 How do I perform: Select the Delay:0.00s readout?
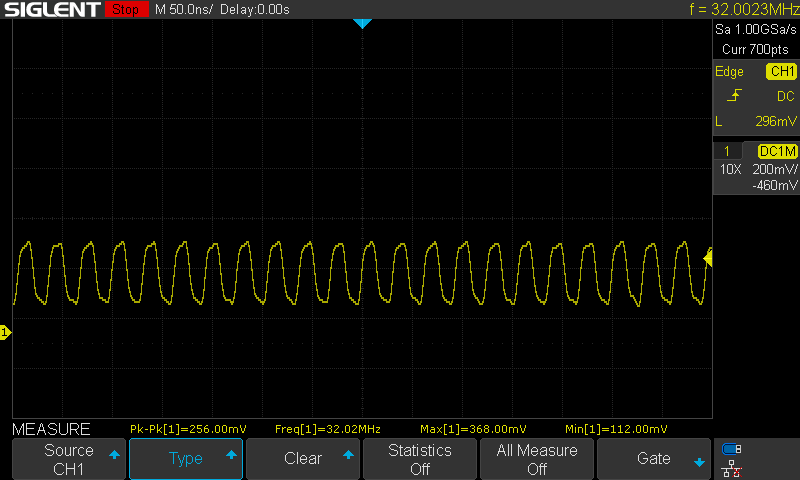click(255, 9)
